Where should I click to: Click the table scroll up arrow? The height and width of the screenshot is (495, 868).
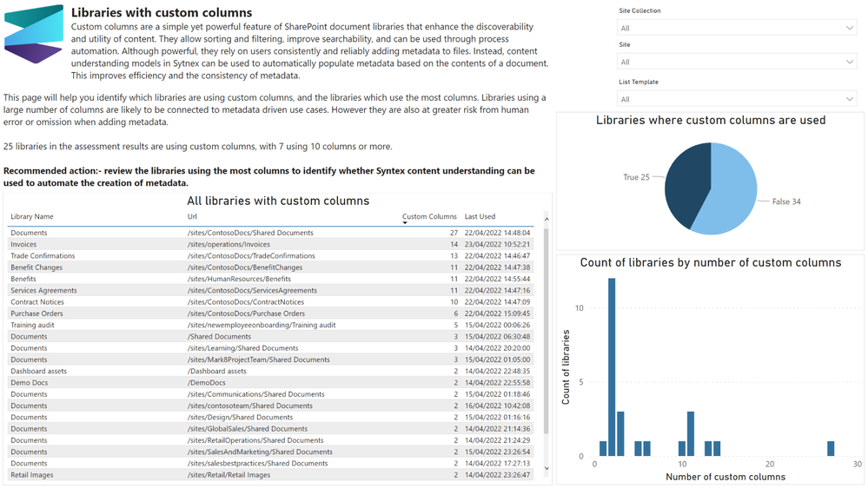coord(547,220)
